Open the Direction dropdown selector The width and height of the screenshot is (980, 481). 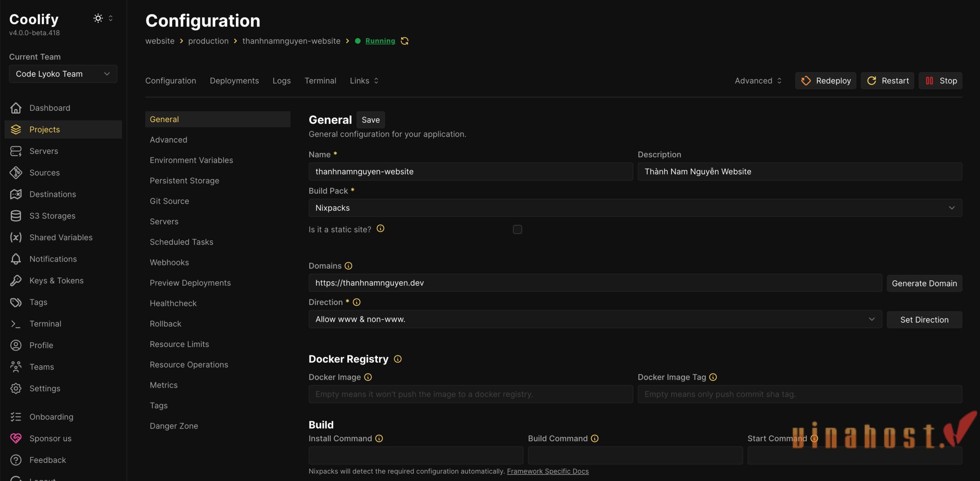tap(595, 319)
